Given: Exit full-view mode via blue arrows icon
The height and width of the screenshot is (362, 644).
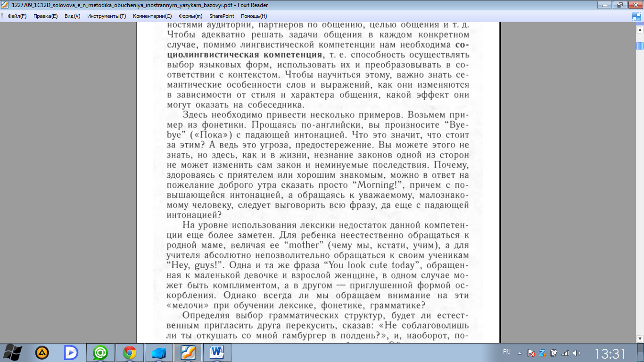Looking at the screenshot, I should [636, 16].
